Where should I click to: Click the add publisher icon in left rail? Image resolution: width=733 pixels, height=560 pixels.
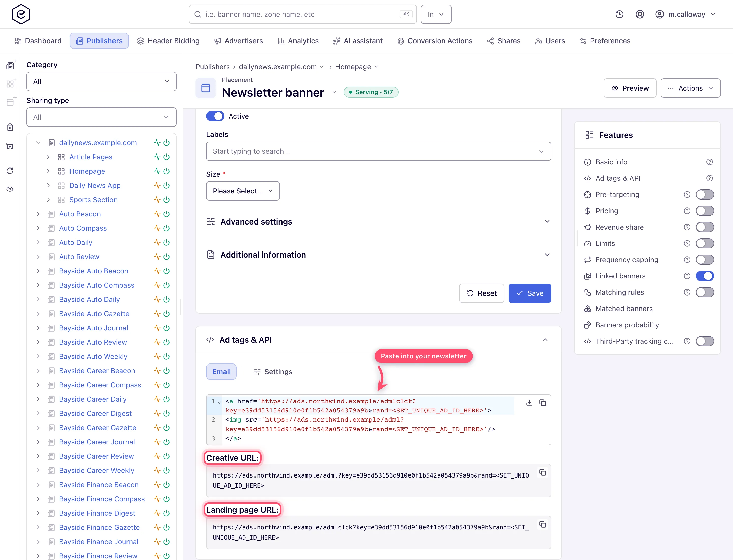coord(11,65)
